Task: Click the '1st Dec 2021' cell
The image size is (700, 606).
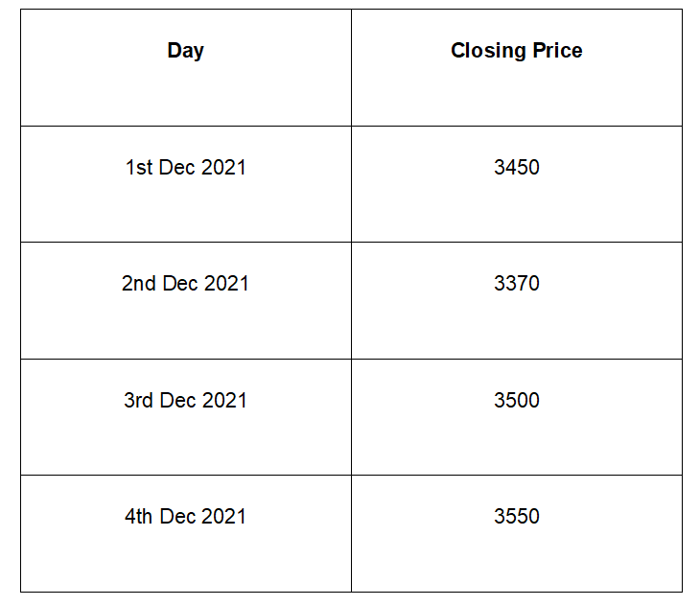Action: click(185, 168)
